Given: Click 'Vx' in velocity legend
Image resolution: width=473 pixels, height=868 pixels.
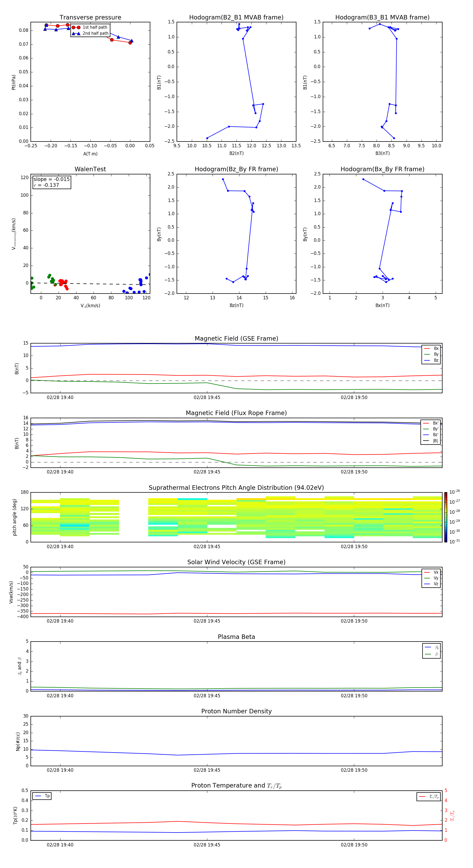Looking at the screenshot, I should click(x=431, y=572).
